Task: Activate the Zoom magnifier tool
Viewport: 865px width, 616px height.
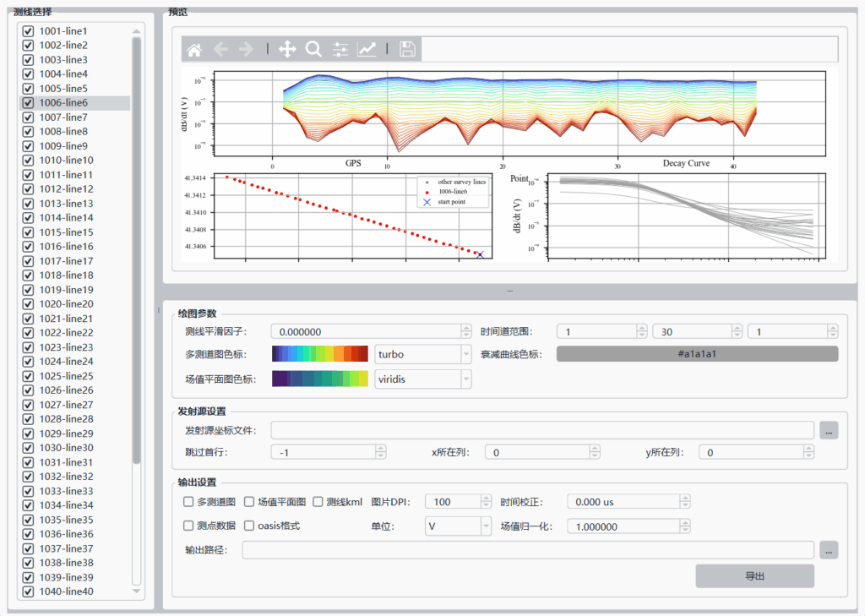Action: click(313, 50)
